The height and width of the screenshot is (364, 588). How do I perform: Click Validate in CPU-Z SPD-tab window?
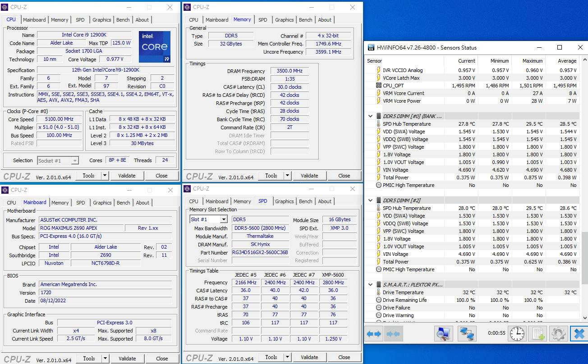309,357
